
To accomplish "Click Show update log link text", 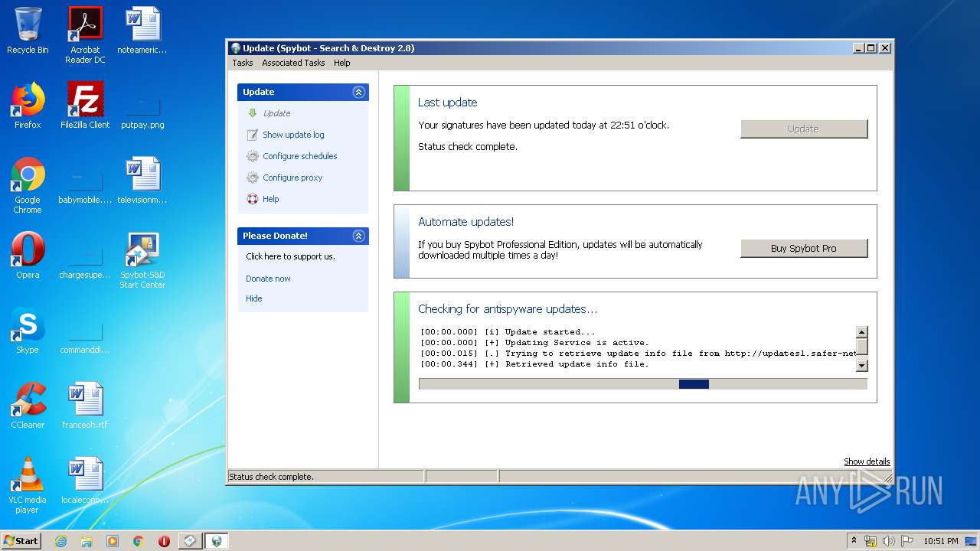I will point(293,135).
